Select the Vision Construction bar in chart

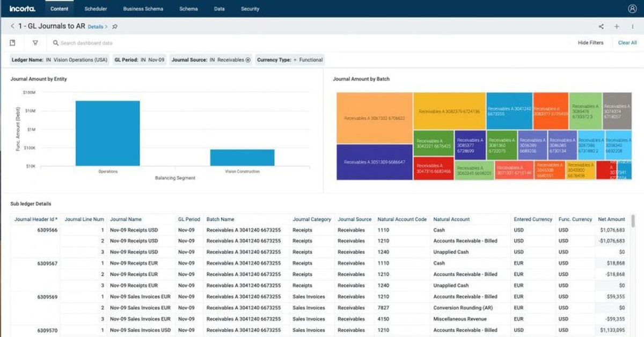pos(242,158)
